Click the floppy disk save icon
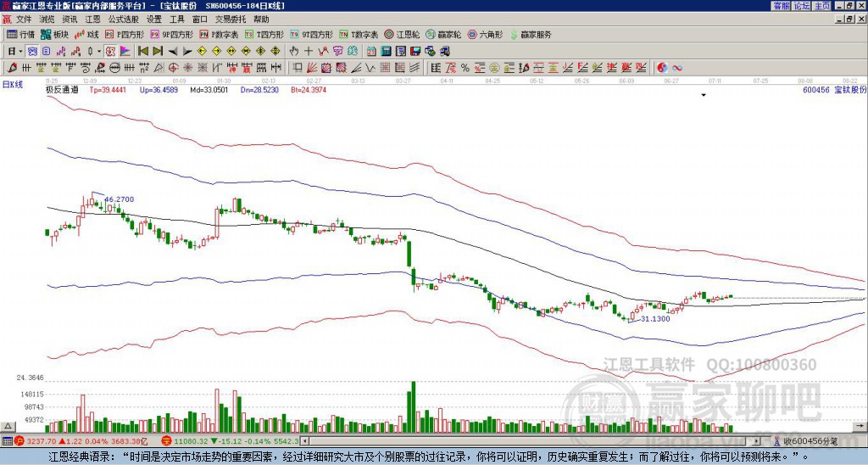The height and width of the screenshot is (465, 868). point(415,51)
